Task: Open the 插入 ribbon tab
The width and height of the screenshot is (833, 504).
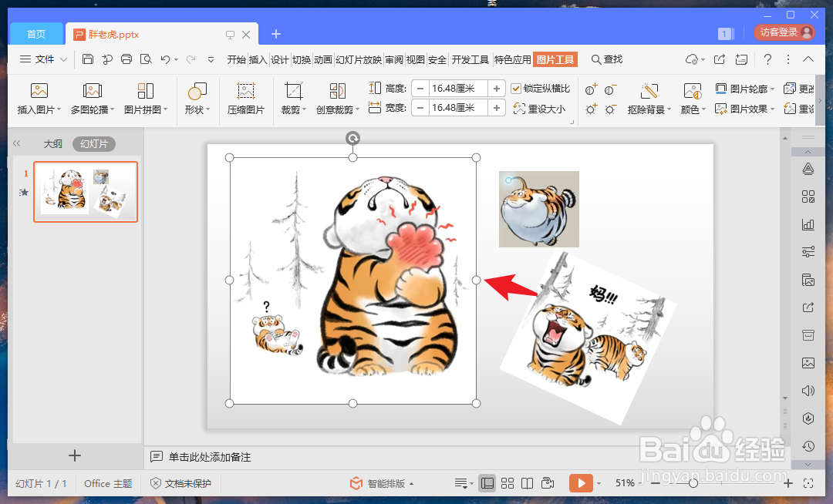Action: [258, 59]
